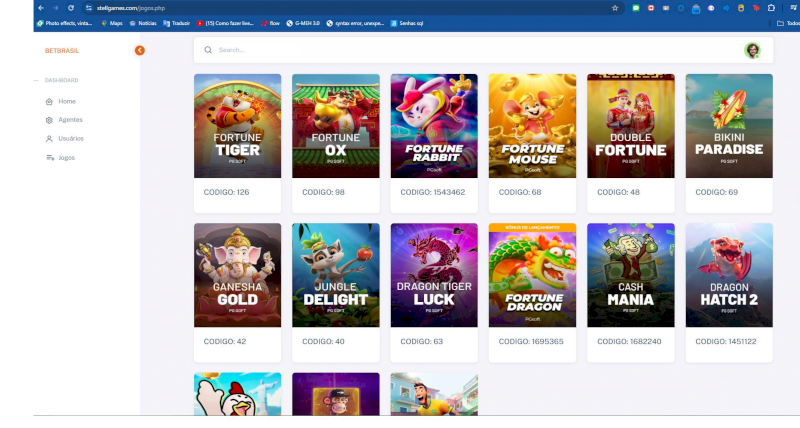Click the text CODIGO: 1682240
The width and height of the screenshot is (800, 428).
pos(629,341)
